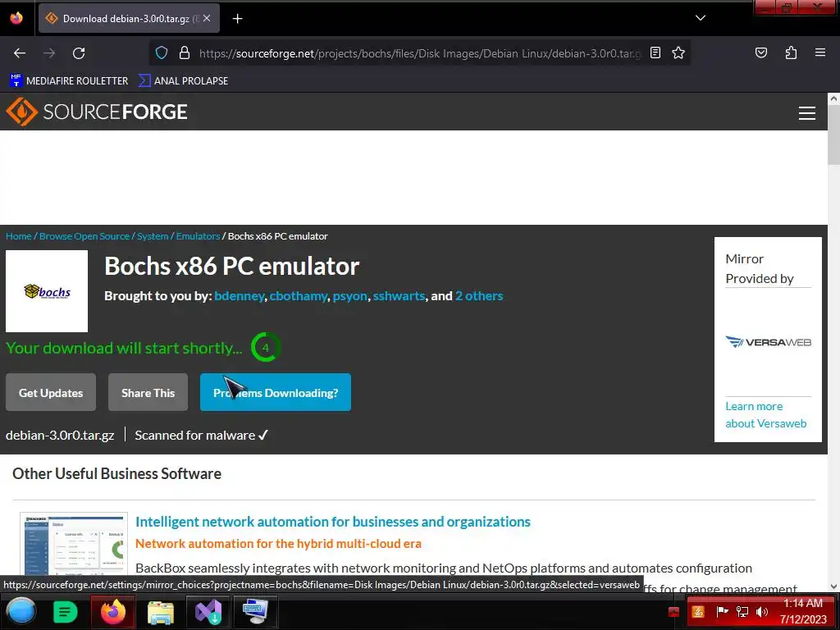Image resolution: width=840 pixels, height=630 pixels.
Task: Expand the list all tabs chevron
Action: coord(701,18)
